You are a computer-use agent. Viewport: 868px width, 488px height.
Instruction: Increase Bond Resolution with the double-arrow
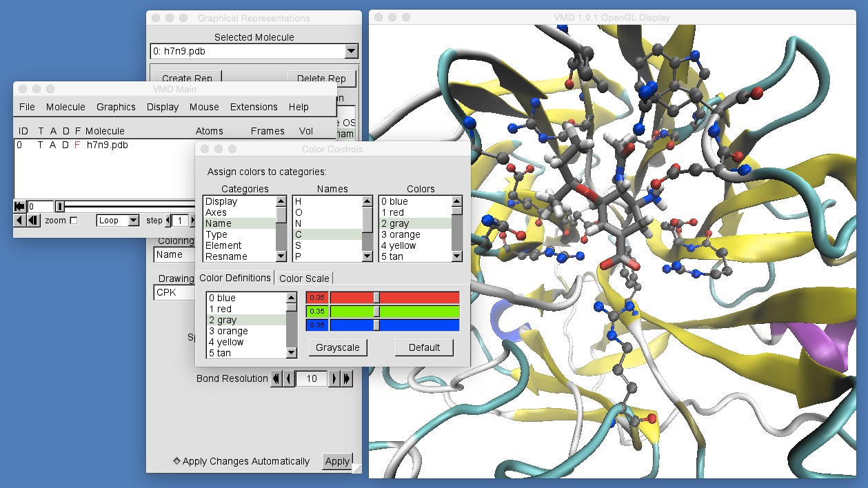pyautogui.click(x=345, y=378)
